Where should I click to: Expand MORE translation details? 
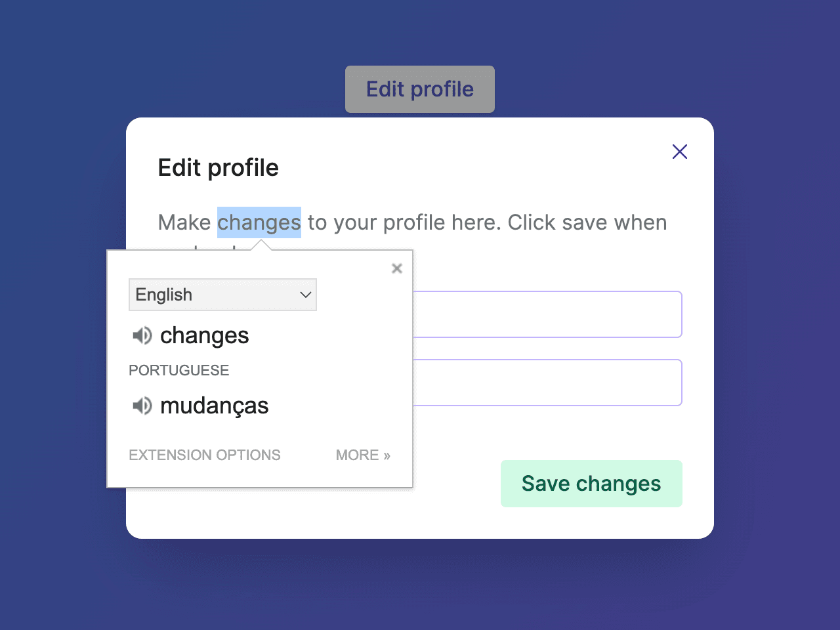(x=362, y=455)
